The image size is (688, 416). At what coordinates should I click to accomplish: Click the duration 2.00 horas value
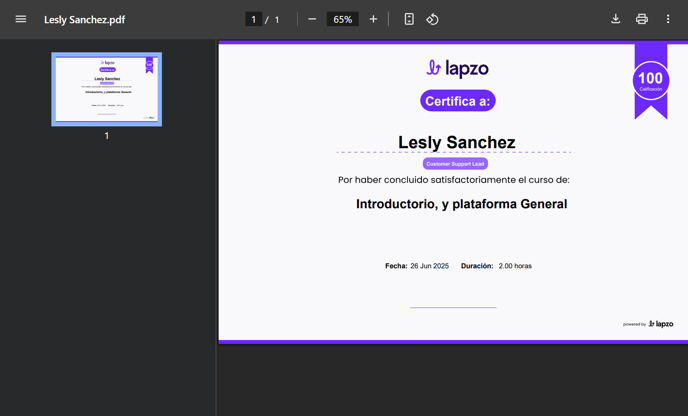pos(515,266)
